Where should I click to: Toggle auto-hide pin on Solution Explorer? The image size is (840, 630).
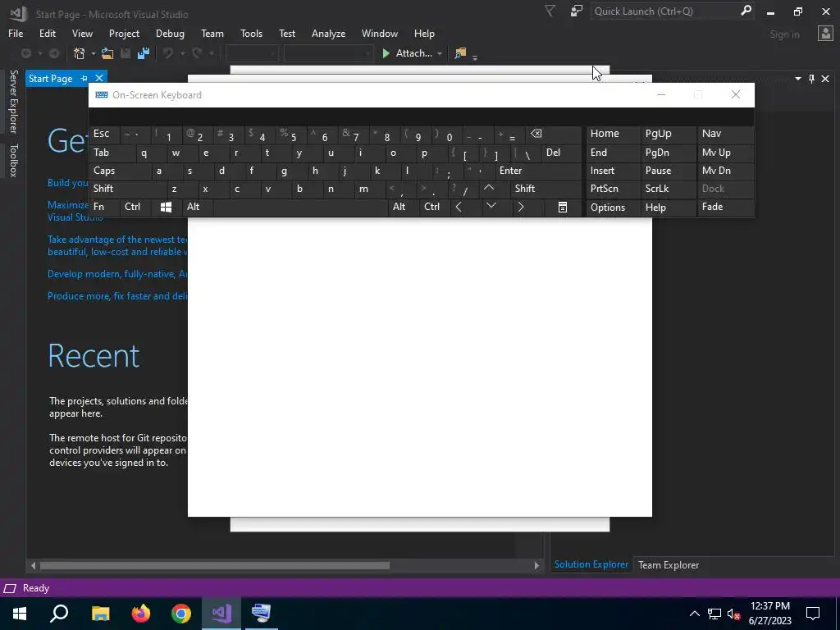811,79
